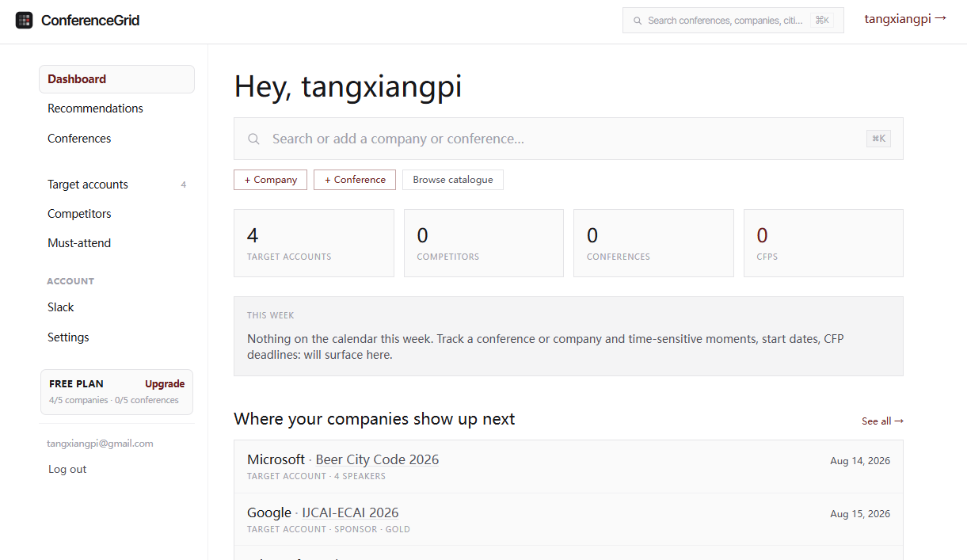
Task: Click the Microsoft company name in list
Action: (276, 459)
